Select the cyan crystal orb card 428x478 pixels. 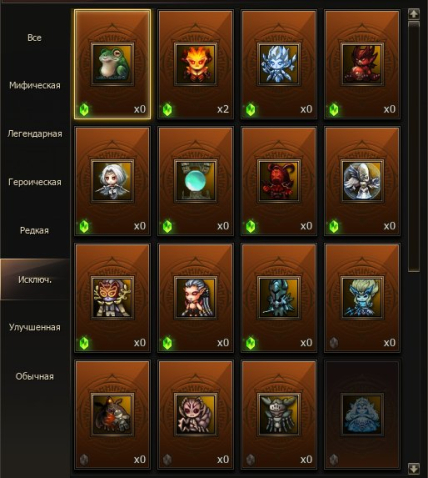tap(196, 181)
